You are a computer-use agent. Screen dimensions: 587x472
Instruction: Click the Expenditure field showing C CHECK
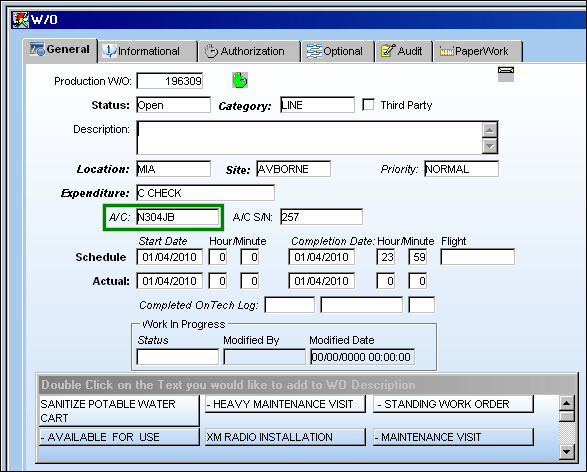(x=206, y=193)
